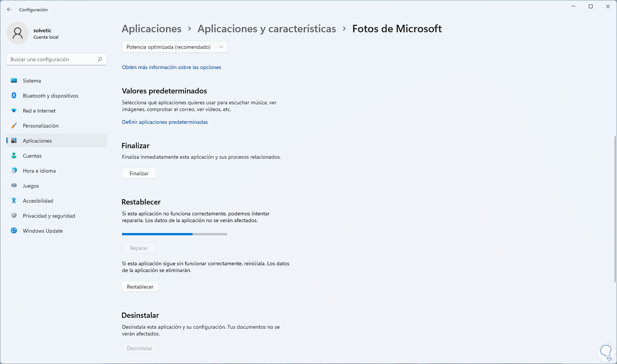Expand the Potencia optimizada dropdown
The height and width of the screenshot is (364, 617).
click(175, 47)
